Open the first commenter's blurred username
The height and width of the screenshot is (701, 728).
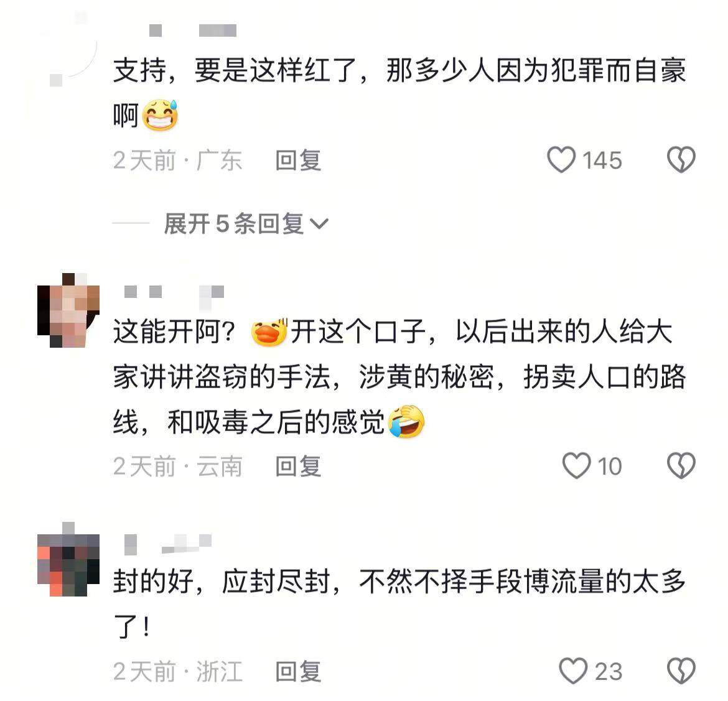pyautogui.click(x=193, y=30)
